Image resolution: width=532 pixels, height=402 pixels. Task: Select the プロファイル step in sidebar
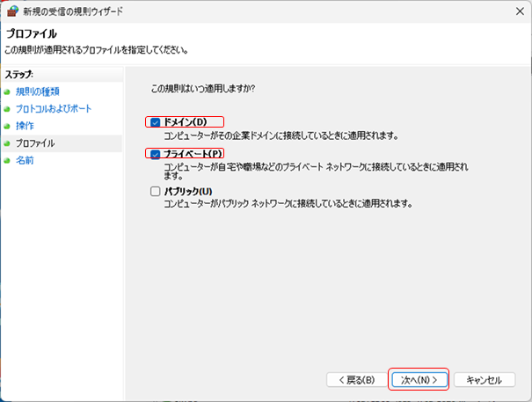pyautogui.click(x=35, y=143)
